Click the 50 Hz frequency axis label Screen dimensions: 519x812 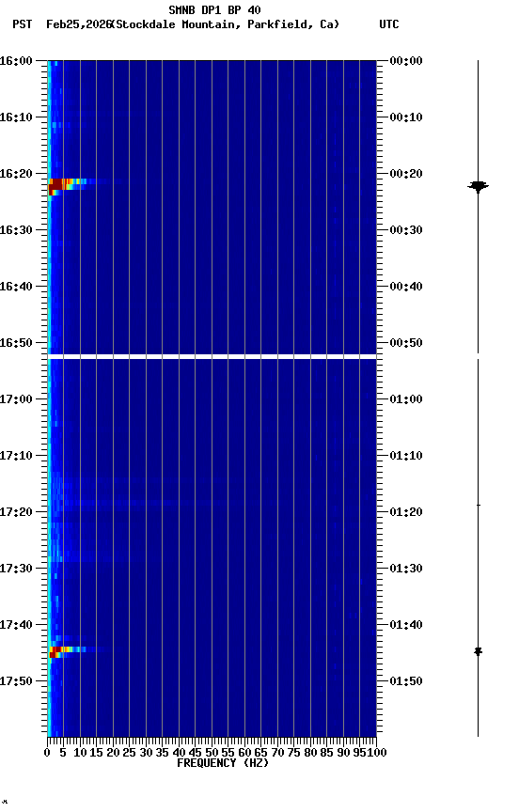pos(212,753)
